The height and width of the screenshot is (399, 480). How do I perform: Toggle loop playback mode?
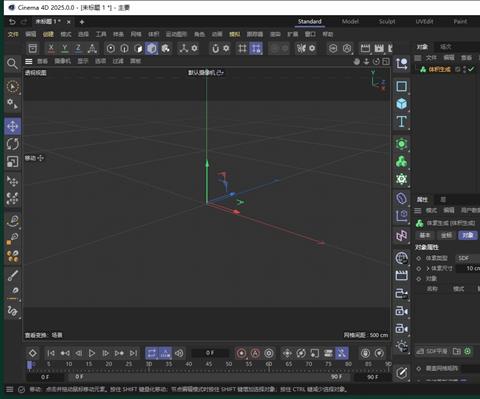coord(152,353)
